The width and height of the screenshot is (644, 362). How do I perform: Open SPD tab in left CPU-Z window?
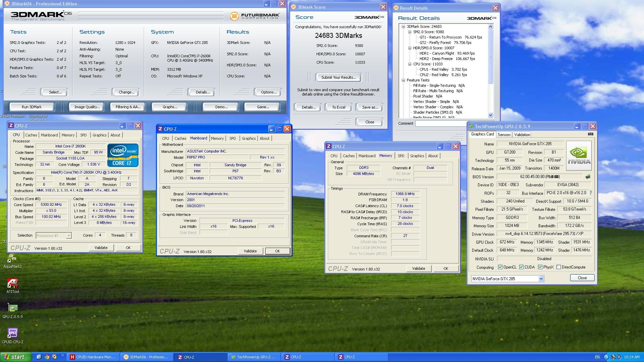(83, 135)
